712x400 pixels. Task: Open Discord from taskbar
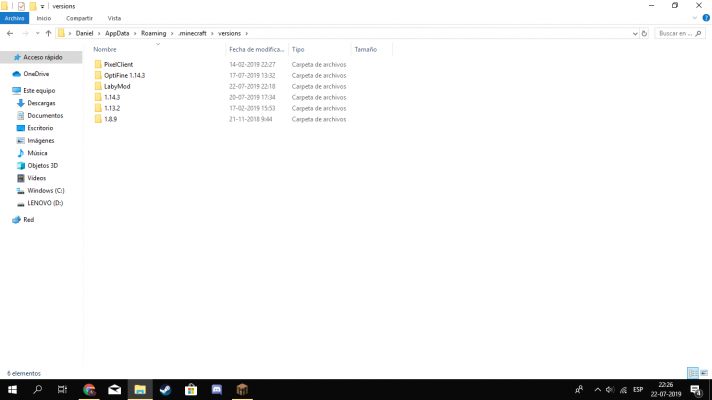point(217,390)
